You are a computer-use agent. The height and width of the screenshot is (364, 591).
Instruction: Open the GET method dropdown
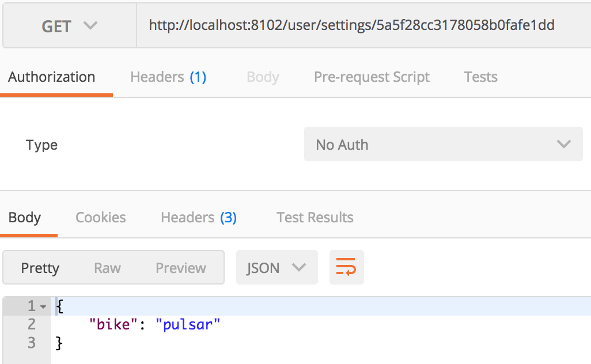click(x=69, y=26)
